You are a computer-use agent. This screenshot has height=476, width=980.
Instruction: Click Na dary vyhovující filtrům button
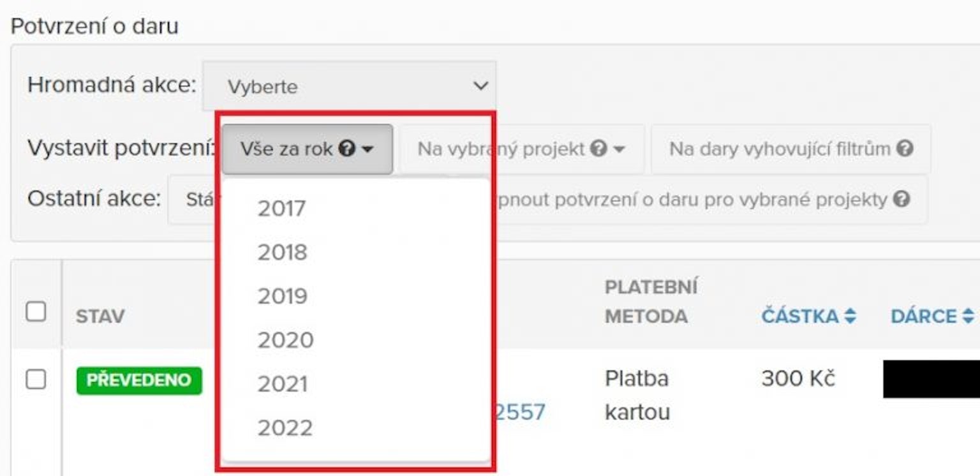(x=791, y=149)
